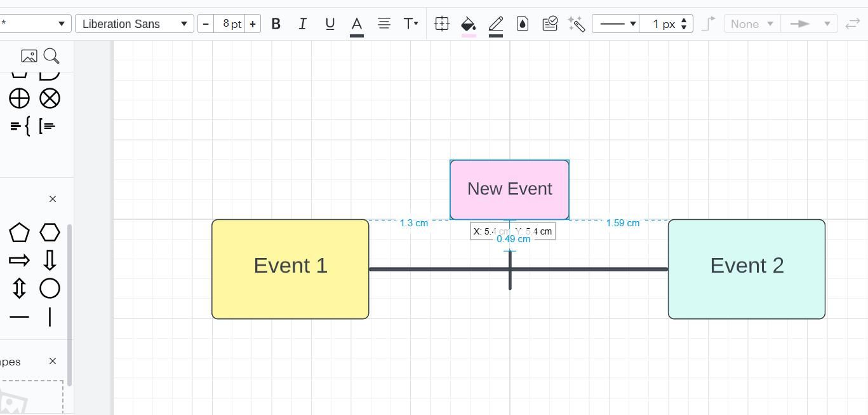Toggle bold text formatting
Screen dimensions: 868x415
[x=276, y=24]
